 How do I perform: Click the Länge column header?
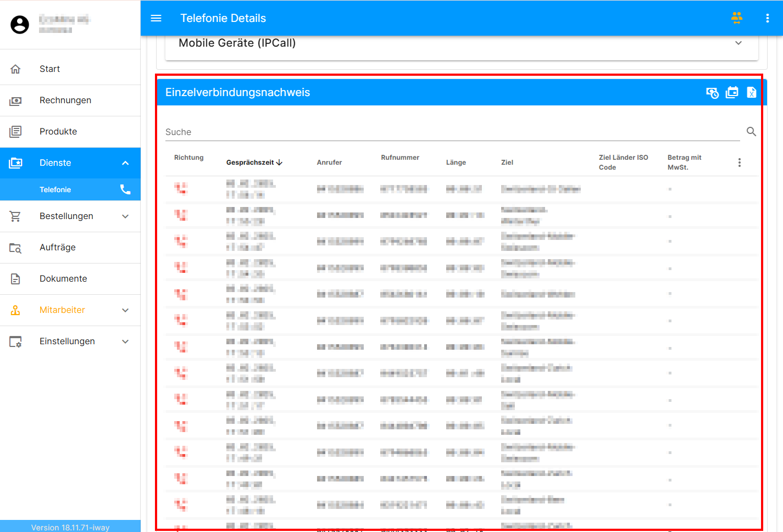[x=456, y=163]
